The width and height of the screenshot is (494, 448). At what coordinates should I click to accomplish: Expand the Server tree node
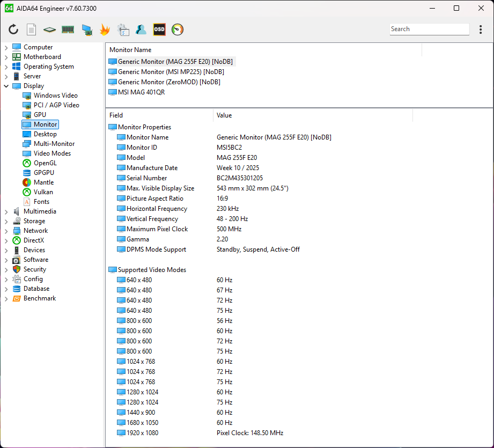click(x=6, y=77)
